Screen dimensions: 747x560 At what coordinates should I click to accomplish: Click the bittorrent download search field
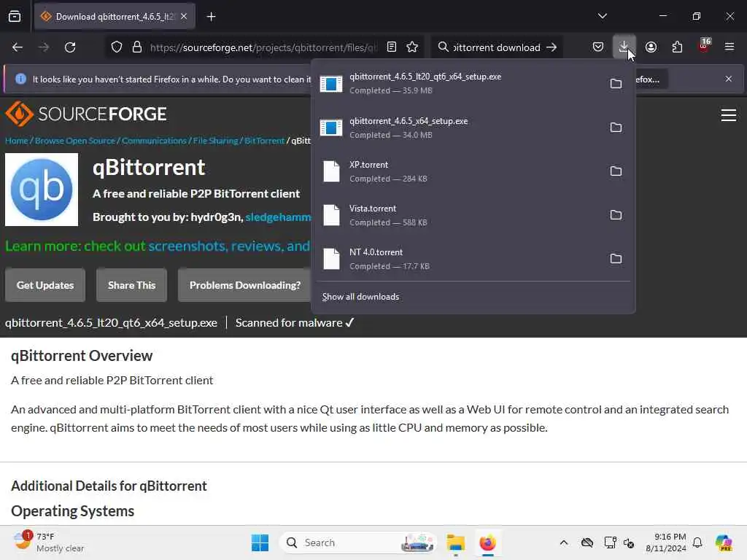(x=496, y=47)
